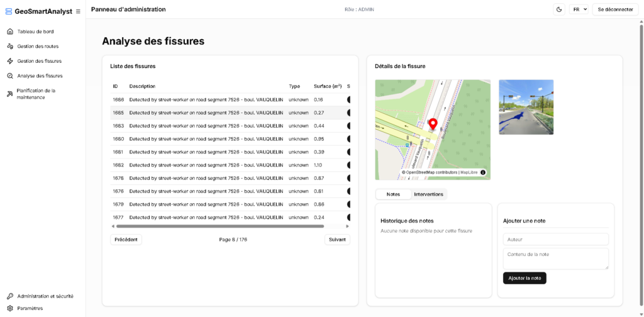This screenshot has height=317, width=644.
Task: Click the map attribution info icon
Action: [x=483, y=172]
